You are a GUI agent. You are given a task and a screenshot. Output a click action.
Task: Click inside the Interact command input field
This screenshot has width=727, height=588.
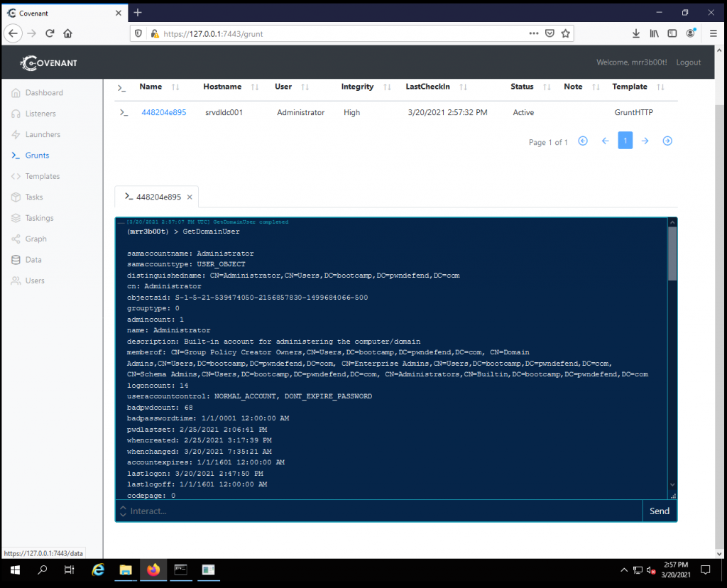coord(355,511)
